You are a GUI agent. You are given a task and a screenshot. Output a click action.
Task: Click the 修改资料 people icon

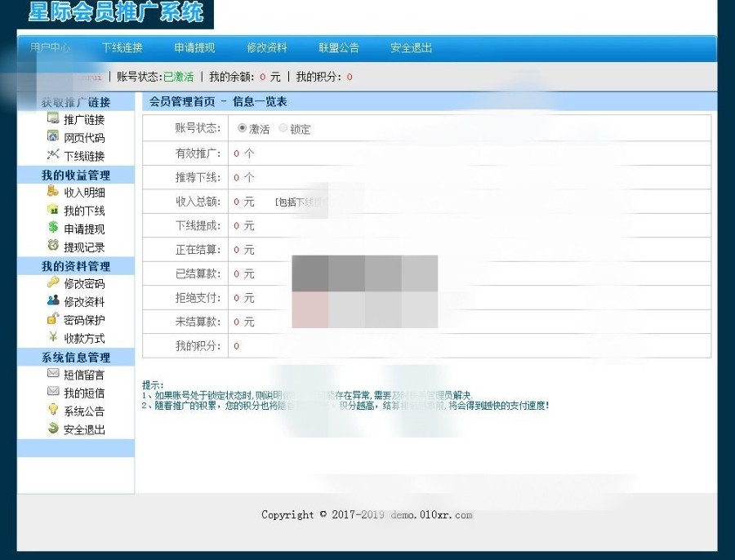[x=53, y=300]
